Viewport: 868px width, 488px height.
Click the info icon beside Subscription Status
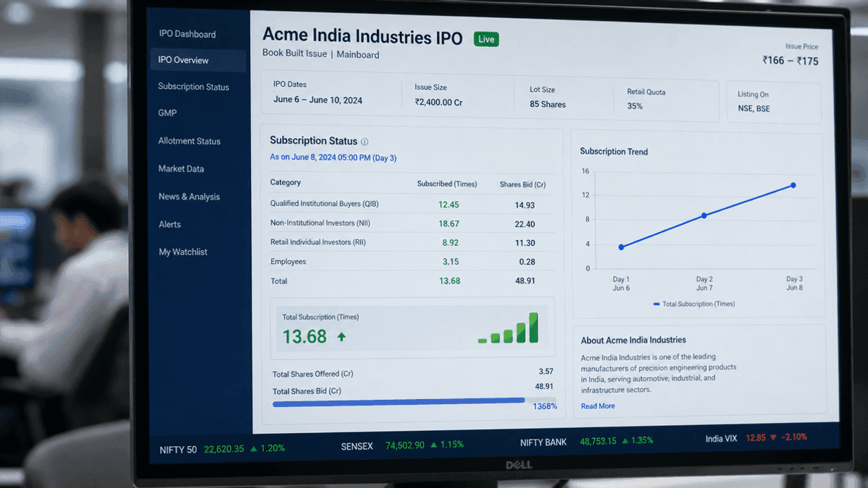pos(365,142)
